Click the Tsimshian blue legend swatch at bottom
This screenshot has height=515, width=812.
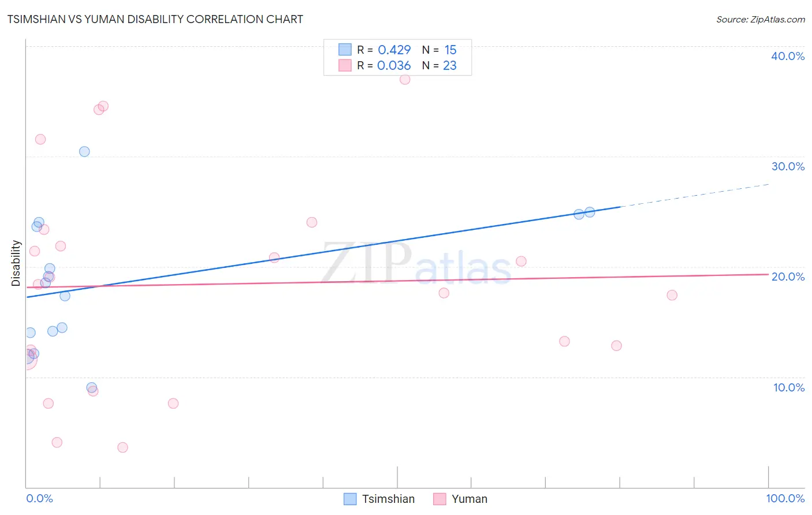[x=350, y=499]
